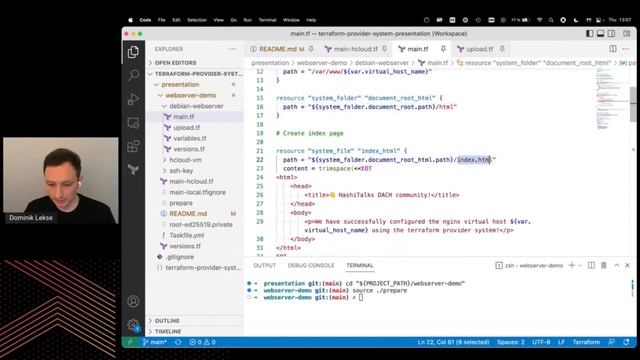Expand the ssh-key folder
The width and height of the screenshot is (640, 360).
point(181,171)
